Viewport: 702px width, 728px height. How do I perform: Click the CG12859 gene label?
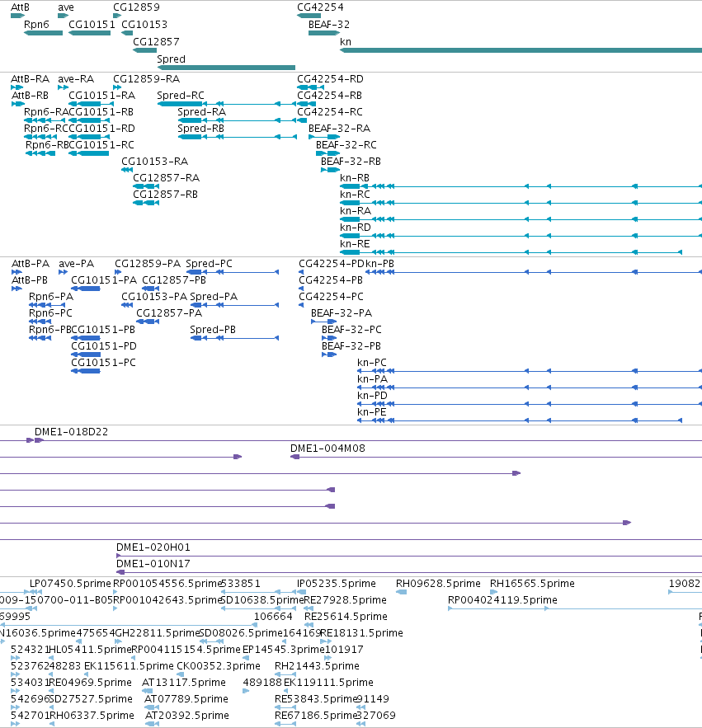click(136, 7)
